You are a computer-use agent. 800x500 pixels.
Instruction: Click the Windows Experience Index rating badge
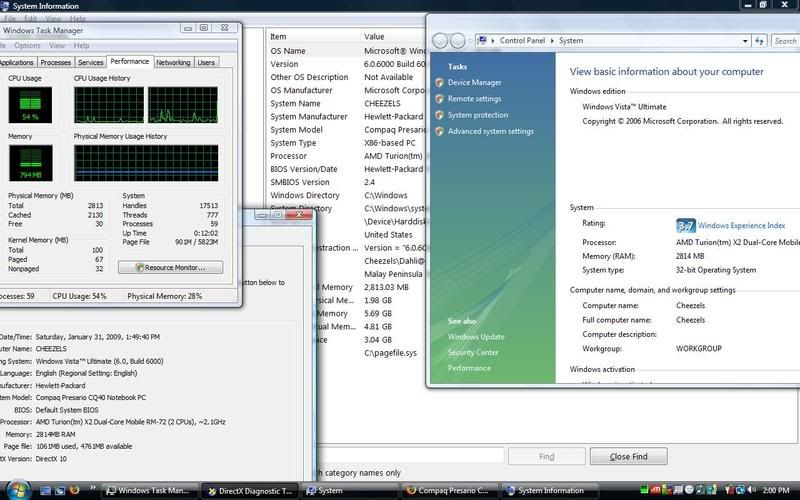click(x=686, y=225)
